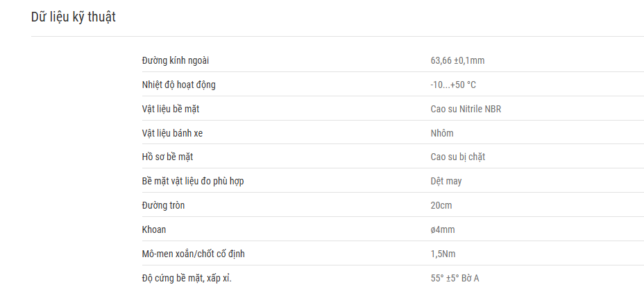Select the 'Nhiệt độ hoạt động' row label
The height and width of the screenshot is (305, 644).
point(178,85)
